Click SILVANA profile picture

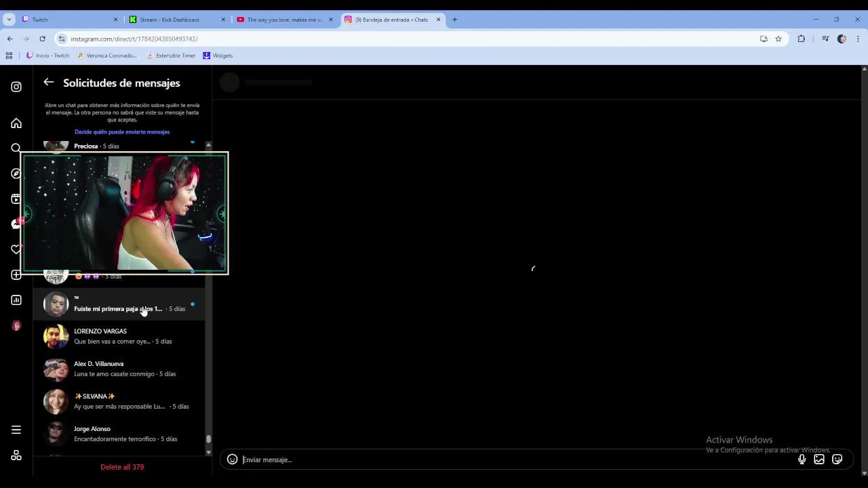pos(56,401)
